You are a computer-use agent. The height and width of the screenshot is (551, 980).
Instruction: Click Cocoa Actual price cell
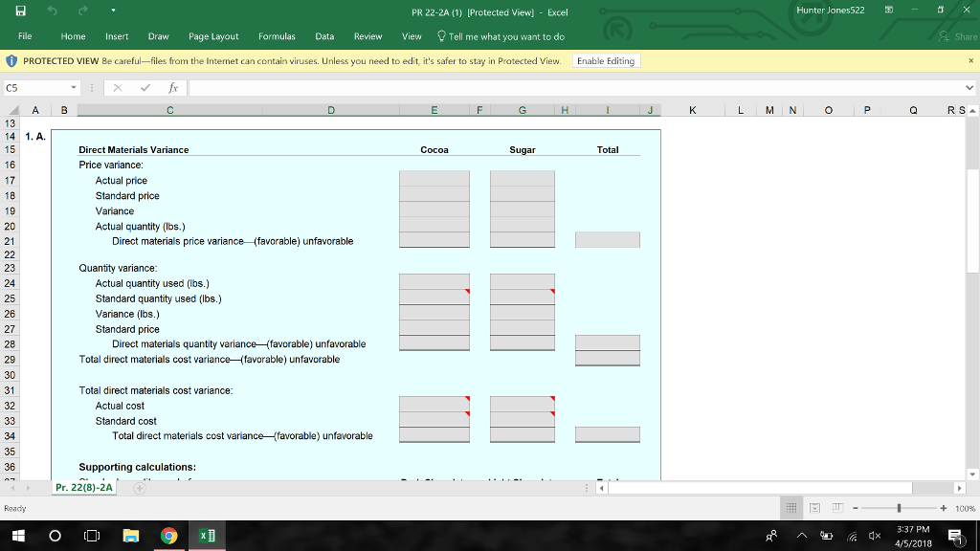click(434, 179)
